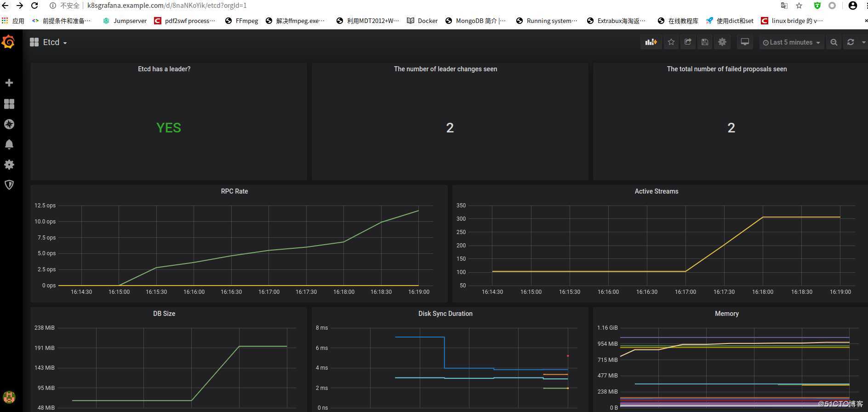The image size is (868, 412).
Task: Go back in browser history
Action: [x=6, y=6]
